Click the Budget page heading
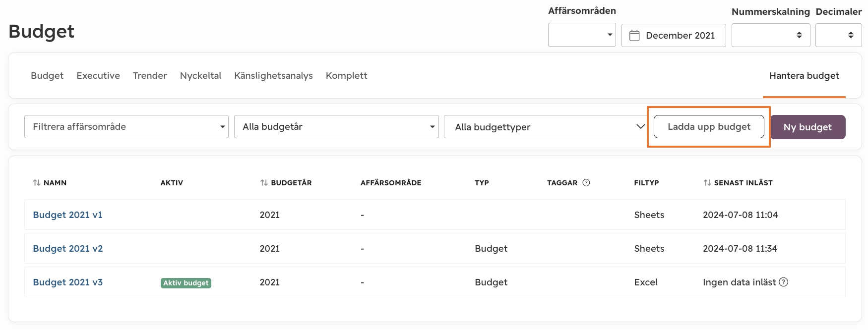Image resolution: width=868 pixels, height=330 pixels. (42, 32)
